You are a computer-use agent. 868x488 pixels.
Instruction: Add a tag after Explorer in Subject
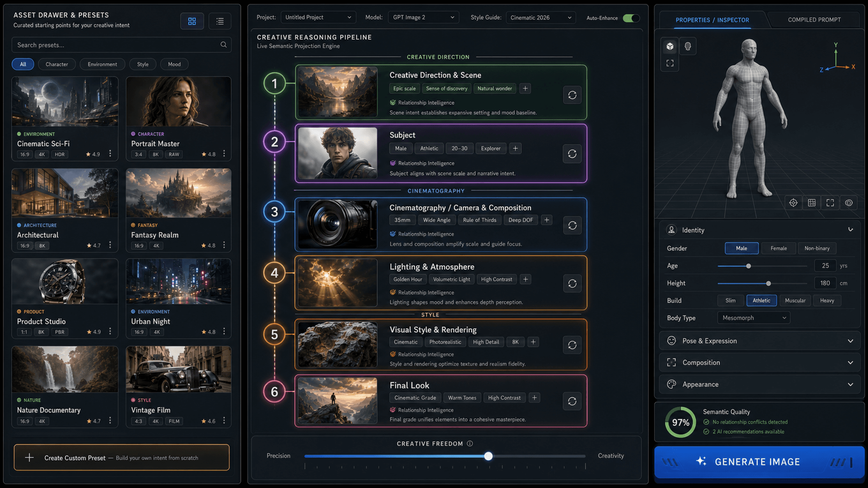(x=515, y=148)
